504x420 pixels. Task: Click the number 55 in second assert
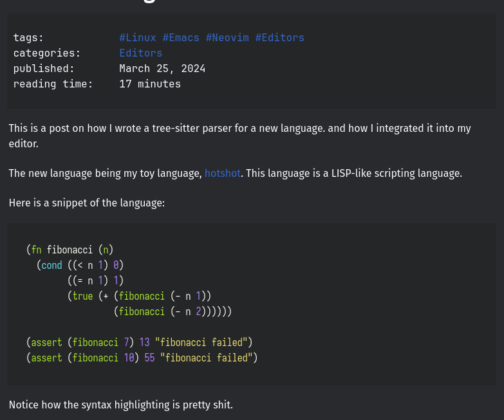point(149,358)
